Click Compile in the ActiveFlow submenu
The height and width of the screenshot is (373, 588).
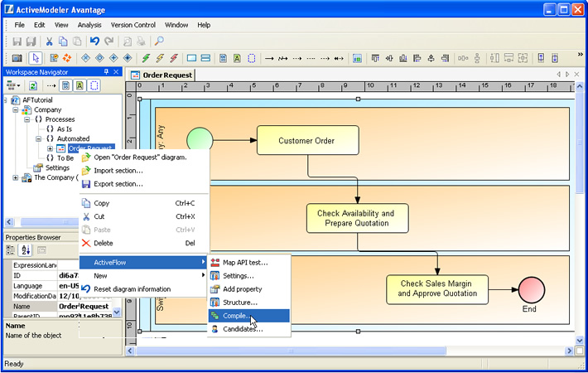[249, 316]
